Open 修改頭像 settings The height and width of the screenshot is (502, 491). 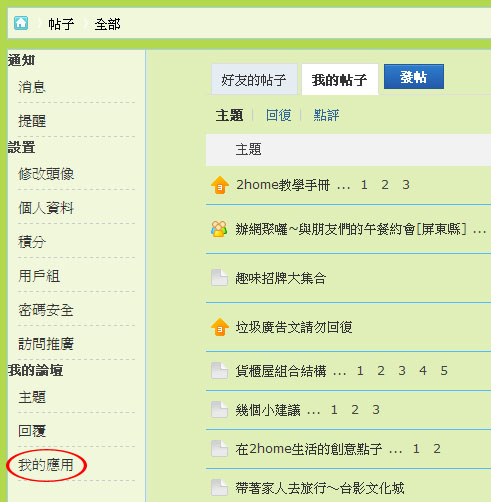tap(46, 174)
